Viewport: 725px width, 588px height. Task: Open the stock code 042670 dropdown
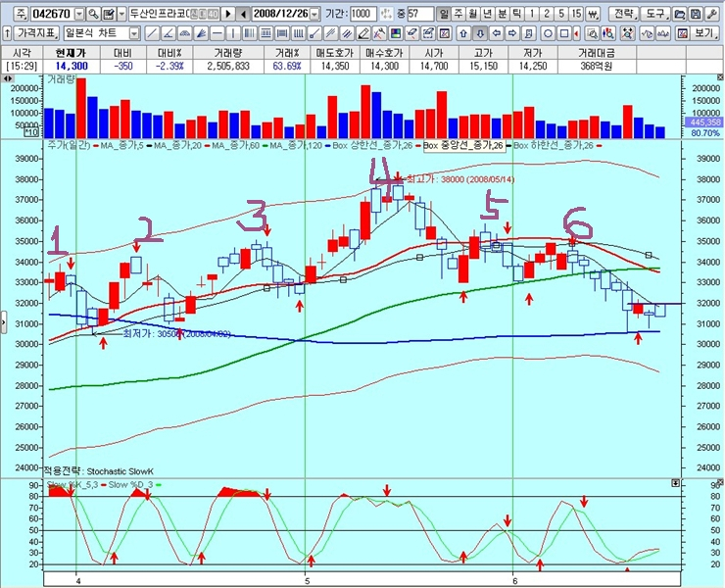tap(79, 15)
